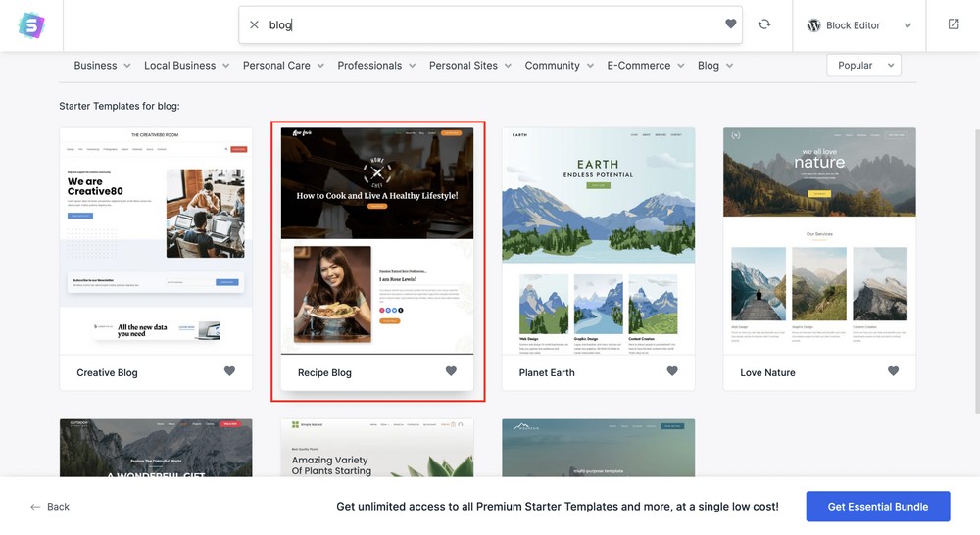This screenshot has height=535, width=980.
Task: Click Get Essential Bundle button
Action: 877,507
